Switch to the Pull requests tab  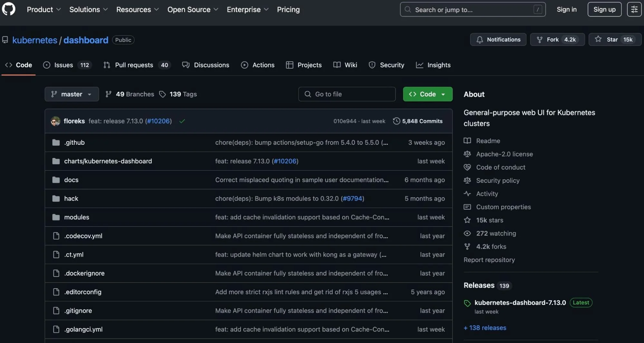(137, 65)
